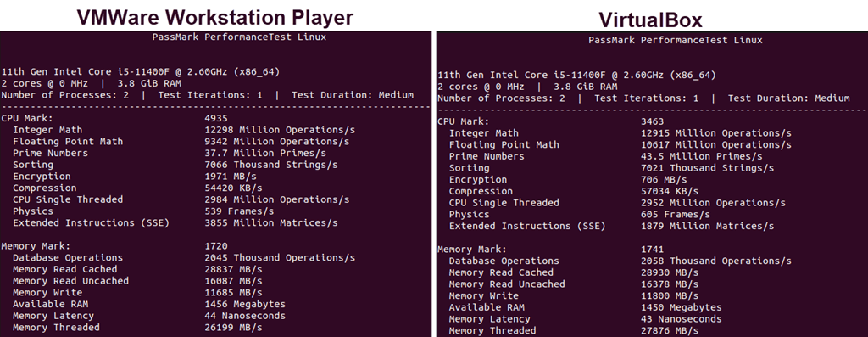Select the VMWare CPU Mark score 4935
The height and width of the screenshot is (337, 868).
coord(216,118)
